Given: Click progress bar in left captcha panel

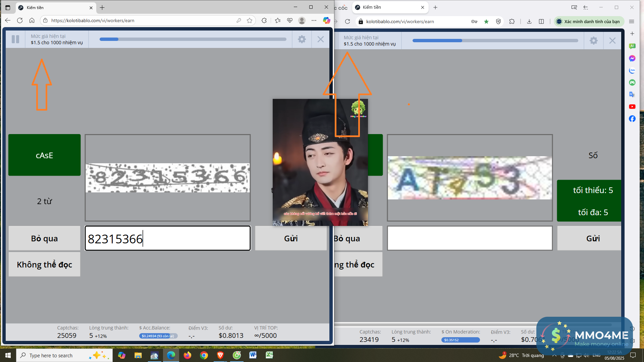Looking at the screenshot, I should pos(193,39).
